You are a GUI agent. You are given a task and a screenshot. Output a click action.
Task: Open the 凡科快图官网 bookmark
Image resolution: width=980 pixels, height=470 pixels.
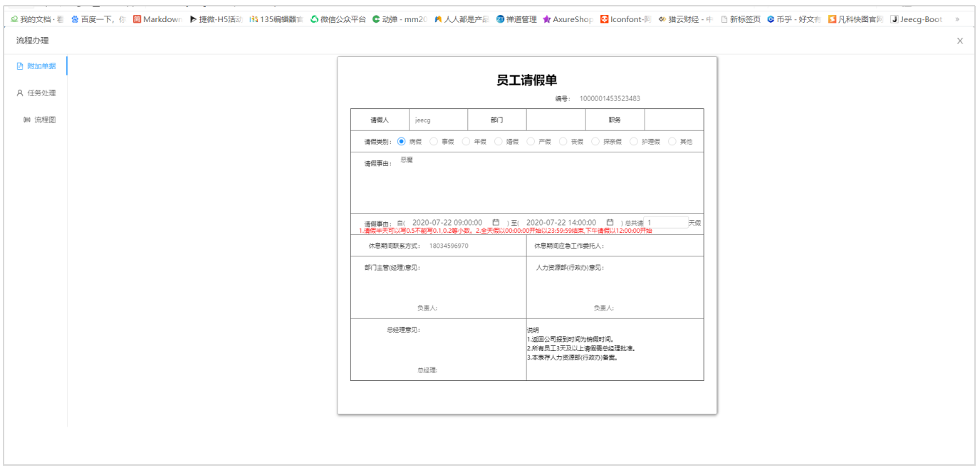(x=855, y=19)
